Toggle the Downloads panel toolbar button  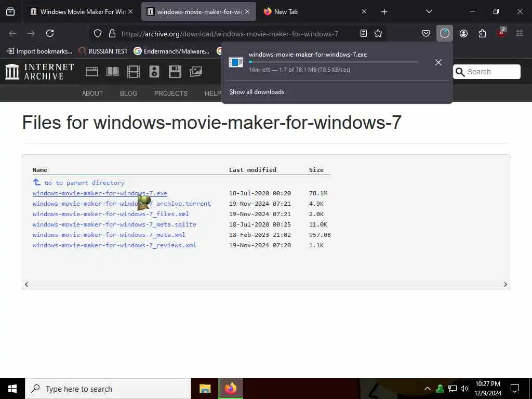click(445, 33)
